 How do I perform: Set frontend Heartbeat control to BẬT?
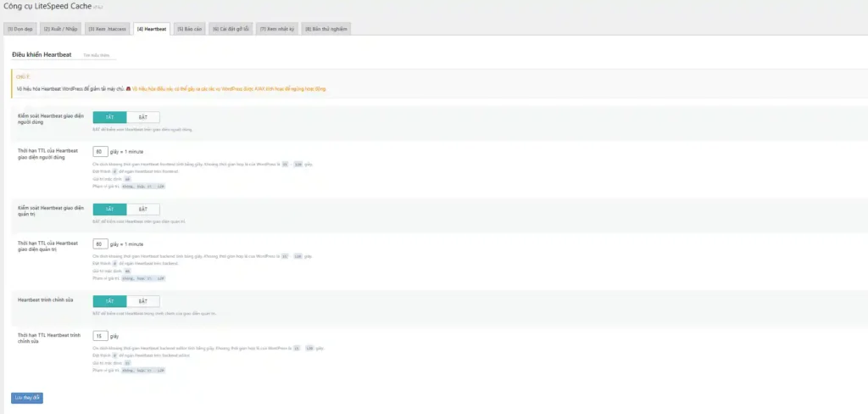click(x=142, y=117)
